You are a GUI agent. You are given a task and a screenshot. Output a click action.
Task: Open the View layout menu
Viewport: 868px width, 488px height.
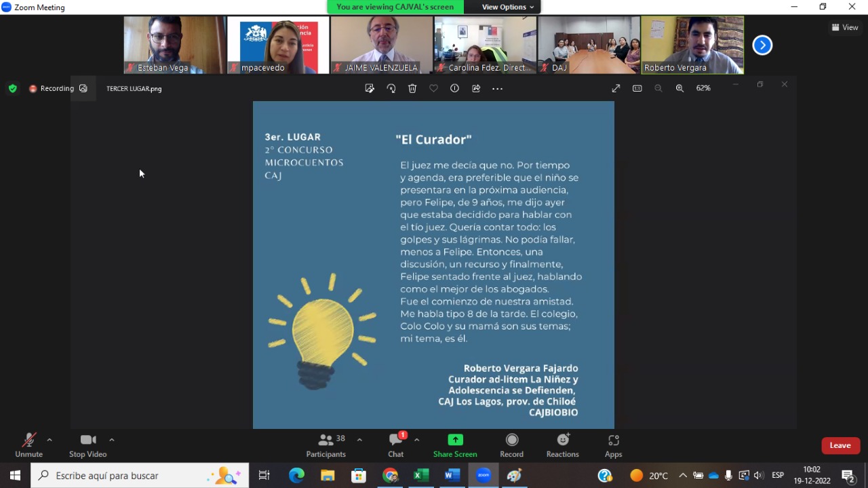pyautogui.click(x=845, y=27)
